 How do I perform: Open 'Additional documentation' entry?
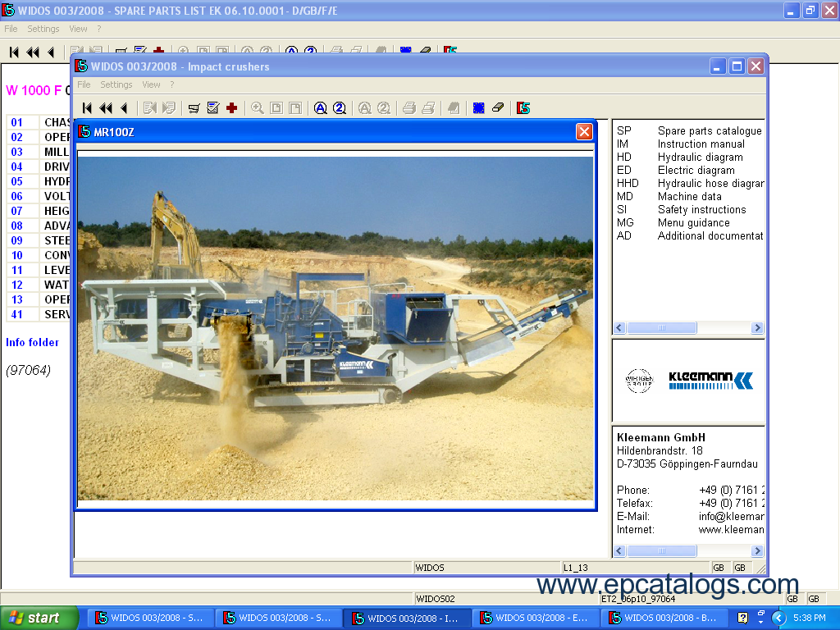[x=690, y=235]
